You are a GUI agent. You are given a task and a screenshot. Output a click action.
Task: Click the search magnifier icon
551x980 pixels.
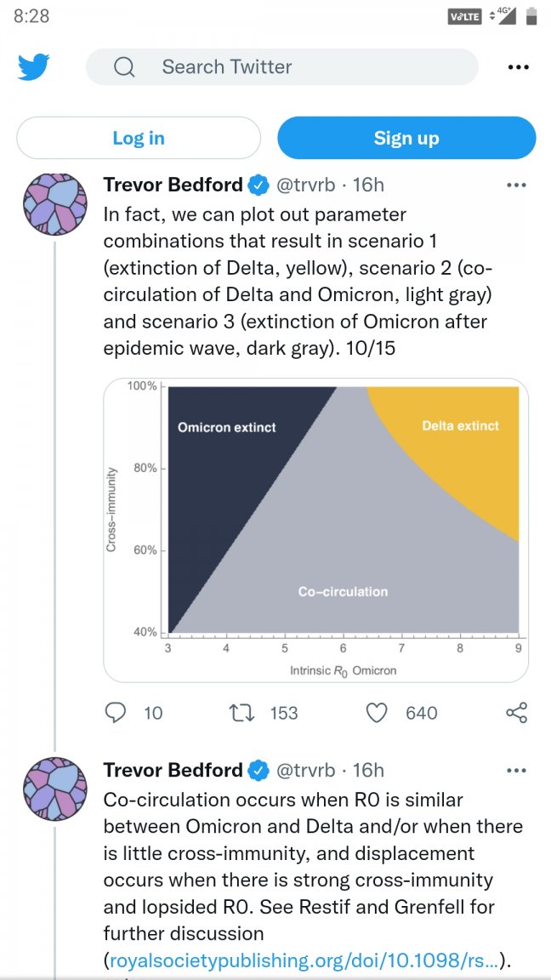124,67
